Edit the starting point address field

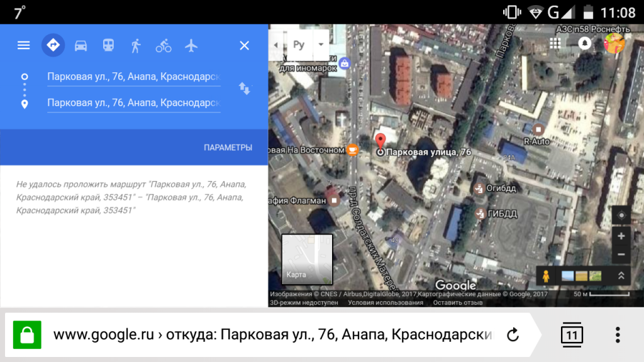point(134,77)
